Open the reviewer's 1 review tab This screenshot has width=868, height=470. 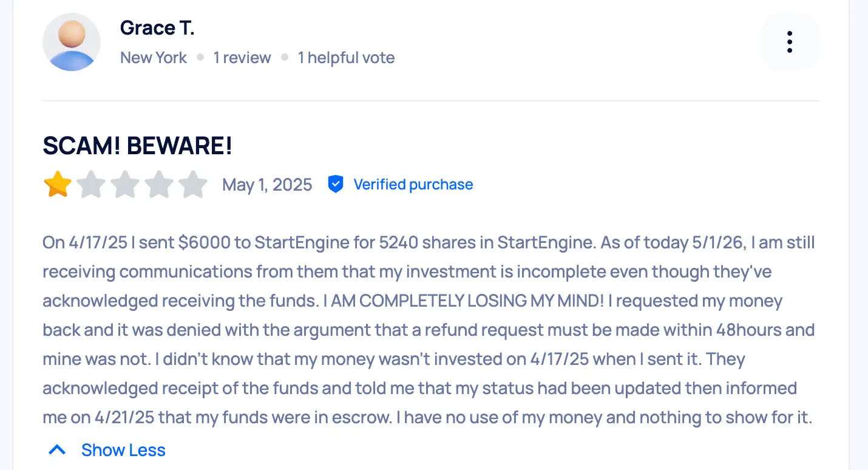click(x=242, y=57)
